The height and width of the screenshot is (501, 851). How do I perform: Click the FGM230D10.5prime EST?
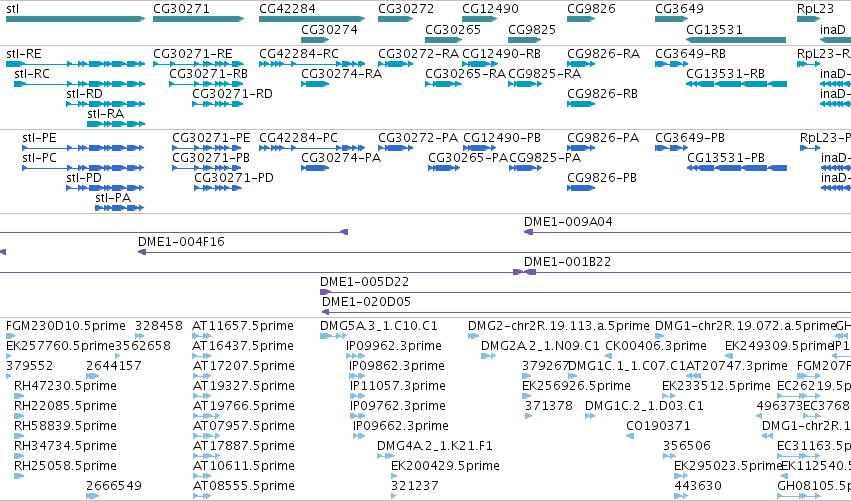click(10, 336)
